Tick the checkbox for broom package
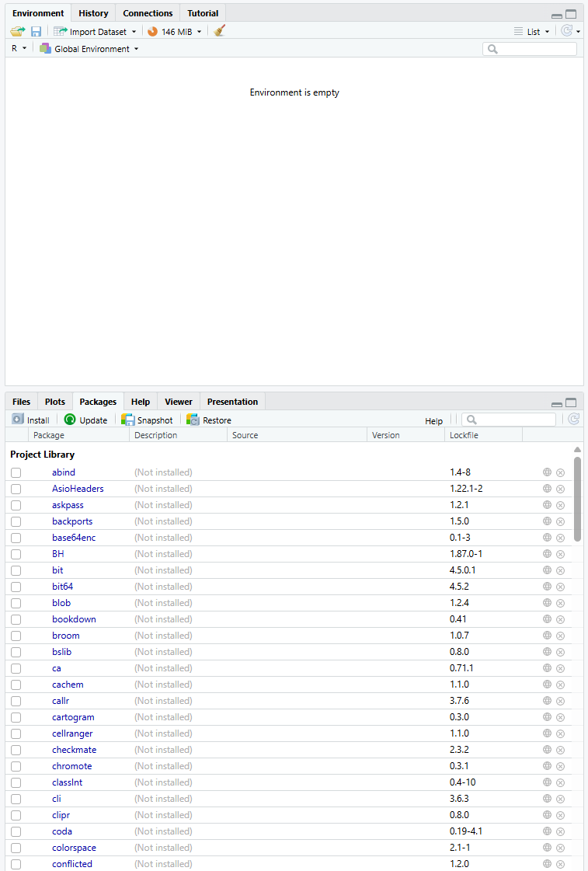The height and width of the screenshot is (871, 588). click(x=16, y=636)
